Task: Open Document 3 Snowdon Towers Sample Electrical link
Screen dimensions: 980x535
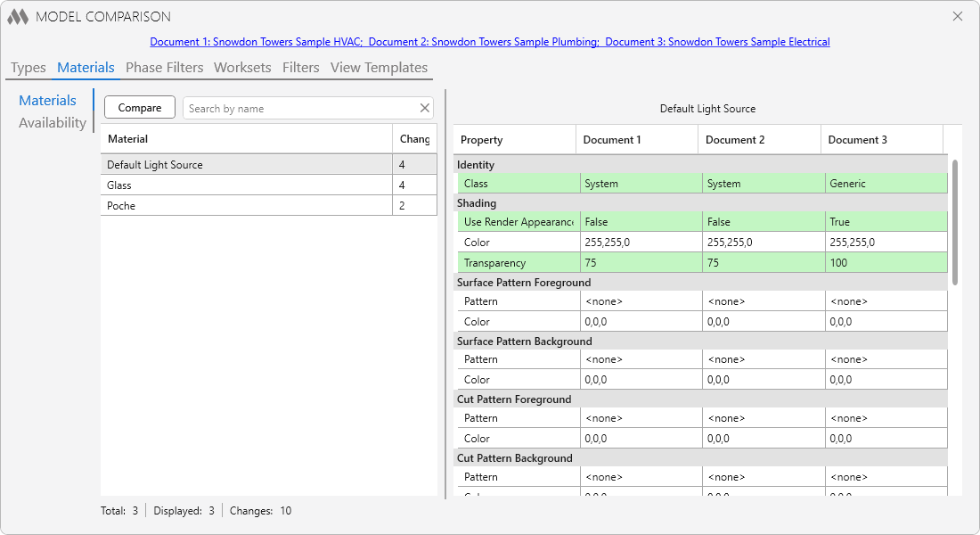Action: click(717, 42)
